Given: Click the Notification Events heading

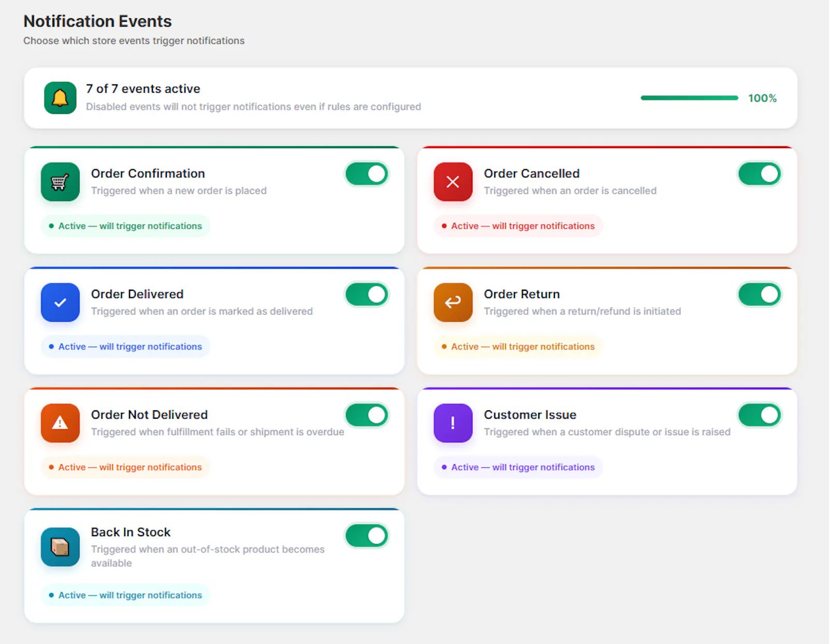Looking at the screenshot, I should [97, 21].
